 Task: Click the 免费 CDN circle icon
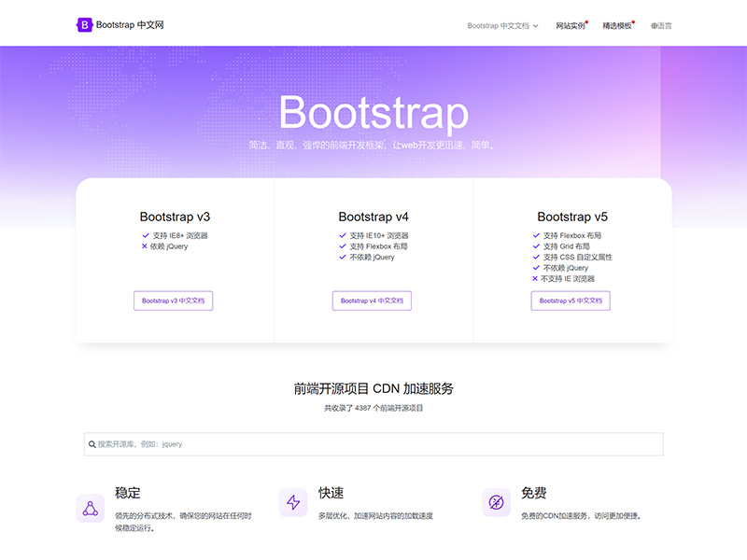tap(496, 502)
